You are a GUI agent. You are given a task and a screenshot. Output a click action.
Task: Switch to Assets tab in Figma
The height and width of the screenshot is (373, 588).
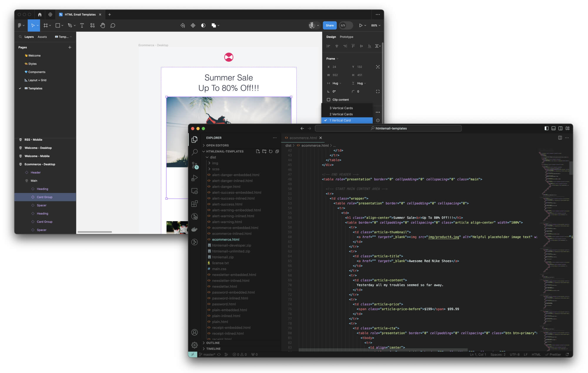tap(42, 37)
